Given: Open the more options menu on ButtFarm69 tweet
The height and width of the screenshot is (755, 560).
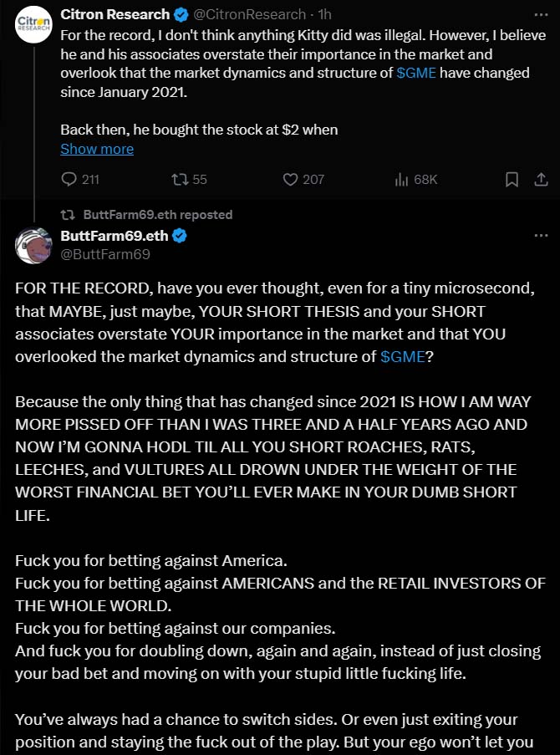Looking at the screenshot, I should click(x=542, y=236).
